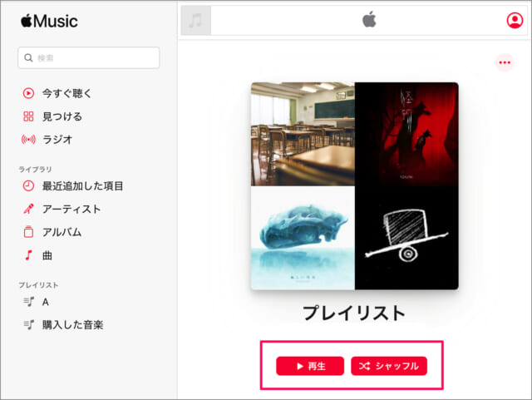Select playlist A in sidebar
The image size is (532, 400).
click(37, 302)
